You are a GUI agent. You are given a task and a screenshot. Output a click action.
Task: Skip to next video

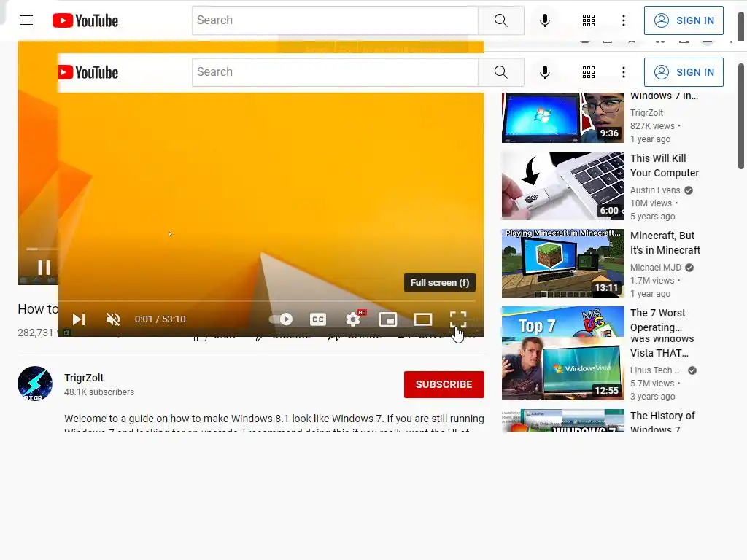pyautogui.click(x=79, y=319)
